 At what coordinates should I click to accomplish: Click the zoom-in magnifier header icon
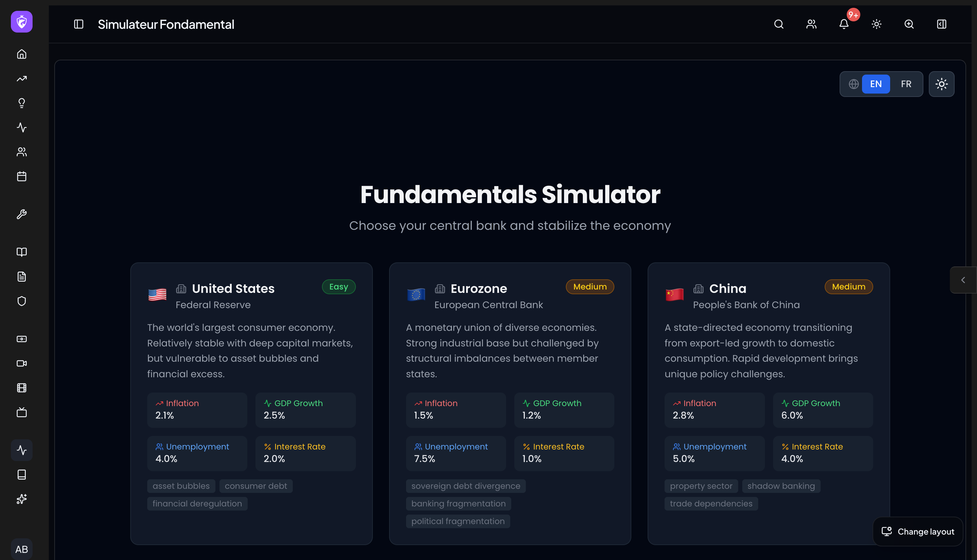point(909,24)
